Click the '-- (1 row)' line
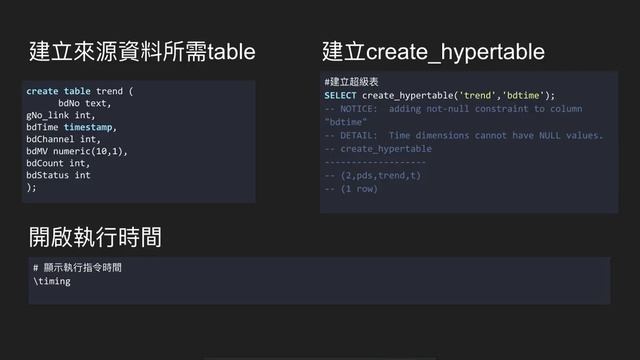This screenshot has height=360, width=640. click(x=351, y=189)
